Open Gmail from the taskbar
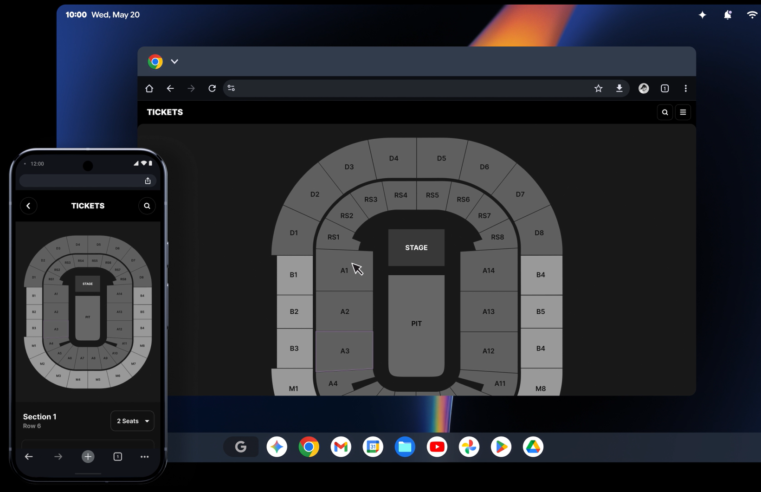The image size is (761, 492). tap(341, 447)
